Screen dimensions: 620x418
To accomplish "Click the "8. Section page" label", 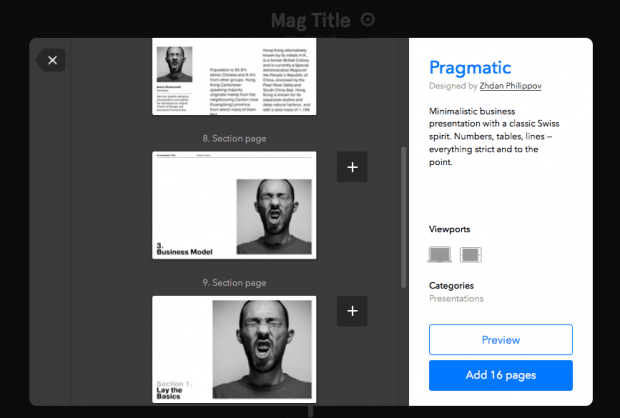I will pos(234,138).
